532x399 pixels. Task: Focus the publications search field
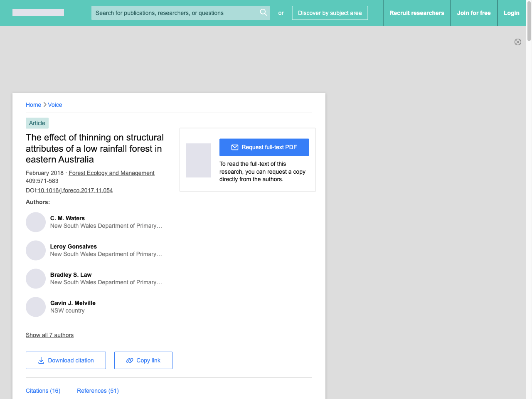click(175, 13)
